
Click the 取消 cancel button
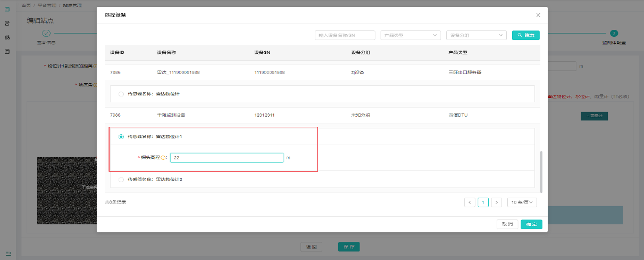pyautogui.click(x=507, y=224)
